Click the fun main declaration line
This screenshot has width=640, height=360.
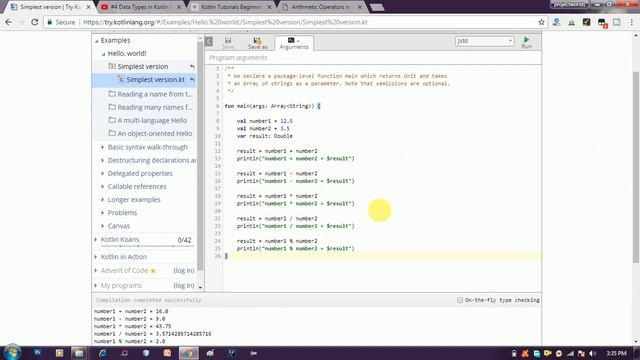(272, 106)
